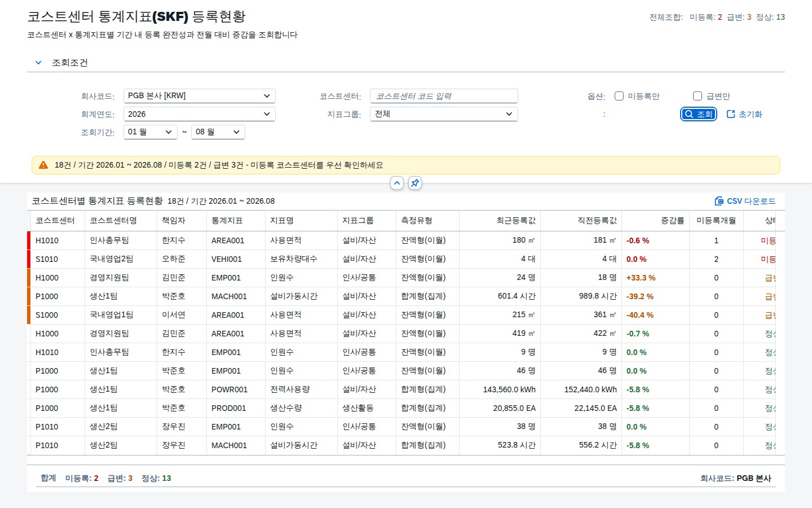This screenshot has width=812, height=508.
Task: Click the -40.4 % change value
Action: (x=640, y=315)
